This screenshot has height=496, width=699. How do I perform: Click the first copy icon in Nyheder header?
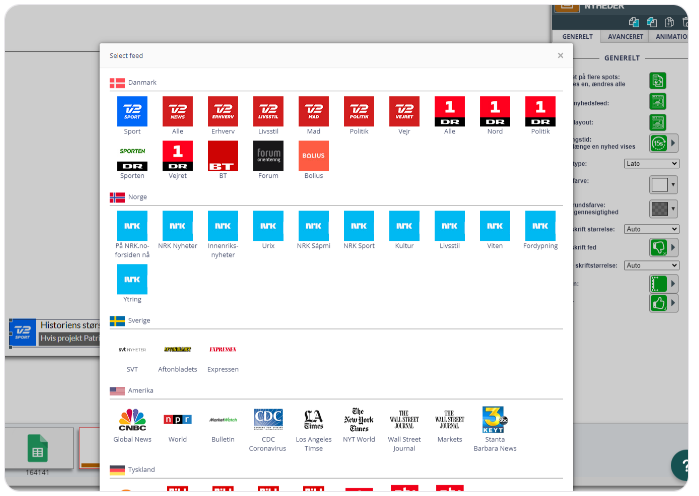[x=633, y=21]
